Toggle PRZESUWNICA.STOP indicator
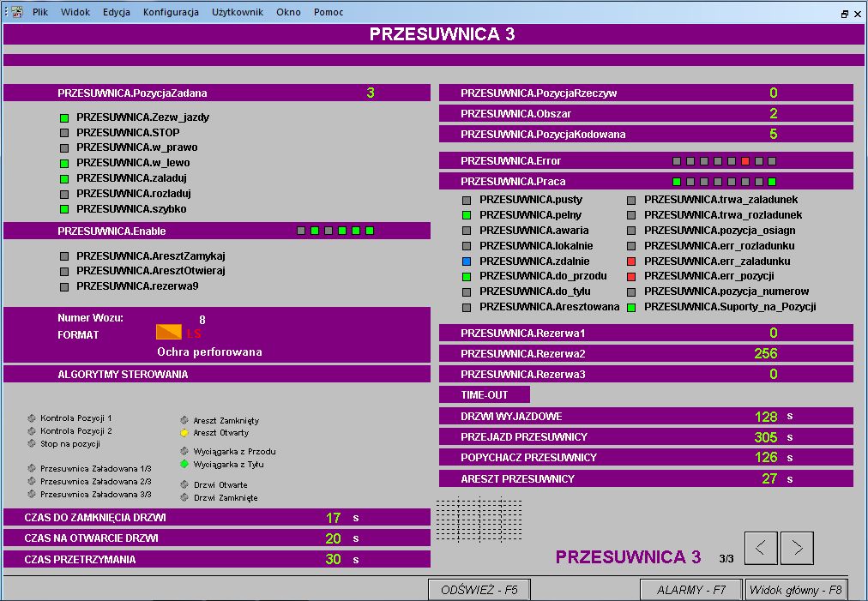The width and height of the screenshot is (868, 601). 64,133
